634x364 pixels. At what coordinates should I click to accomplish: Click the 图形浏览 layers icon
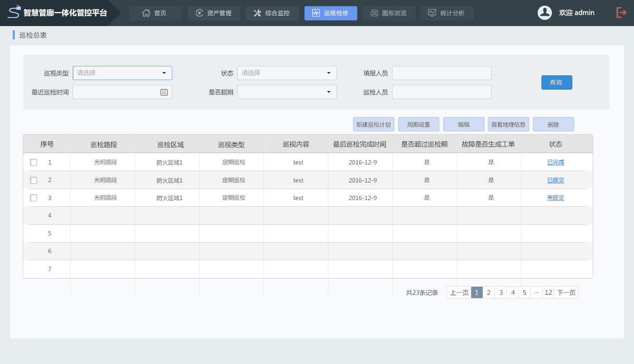pos(374,13)
